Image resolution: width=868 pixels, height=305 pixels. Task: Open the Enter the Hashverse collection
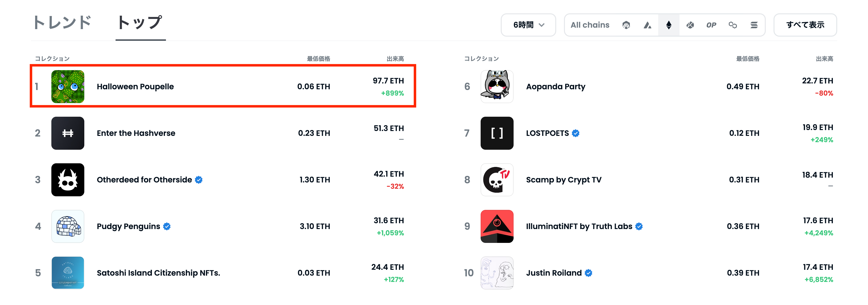pyautogui.click(x=136, y=133)
